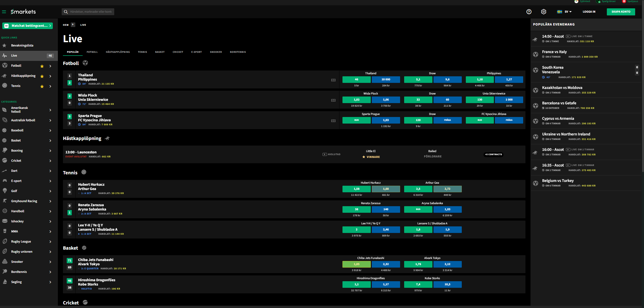This screenshot has height=308, width=644.
Task: Click the Skapa konto button
Action: [x=621, y=12]
